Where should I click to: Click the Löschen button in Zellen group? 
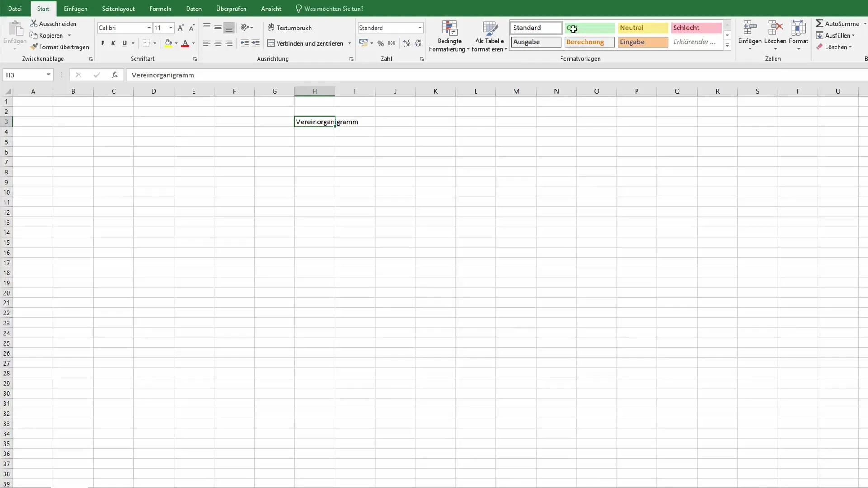(775, 35)
